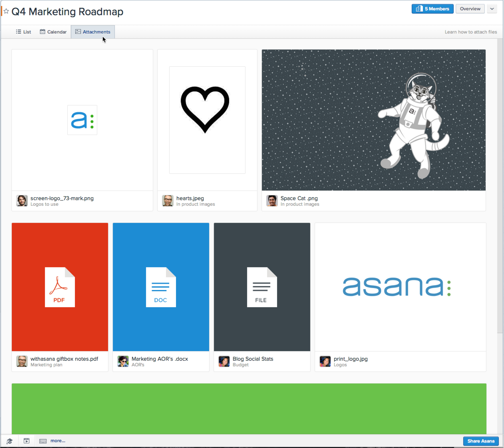Open the green attachment thumbnail at bottom
Image resolution: width=504 pixels, height=448 pixels.
[x=249, y=408]
